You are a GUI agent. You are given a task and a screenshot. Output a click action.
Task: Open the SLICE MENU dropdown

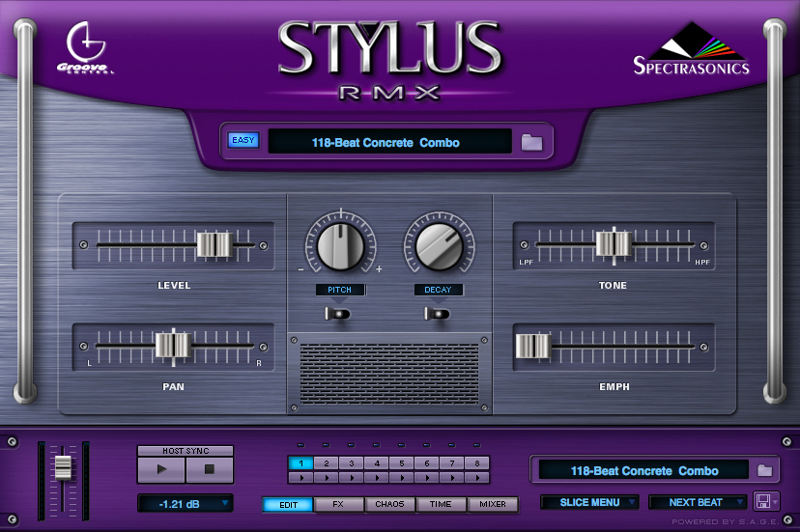pos(589,502)
